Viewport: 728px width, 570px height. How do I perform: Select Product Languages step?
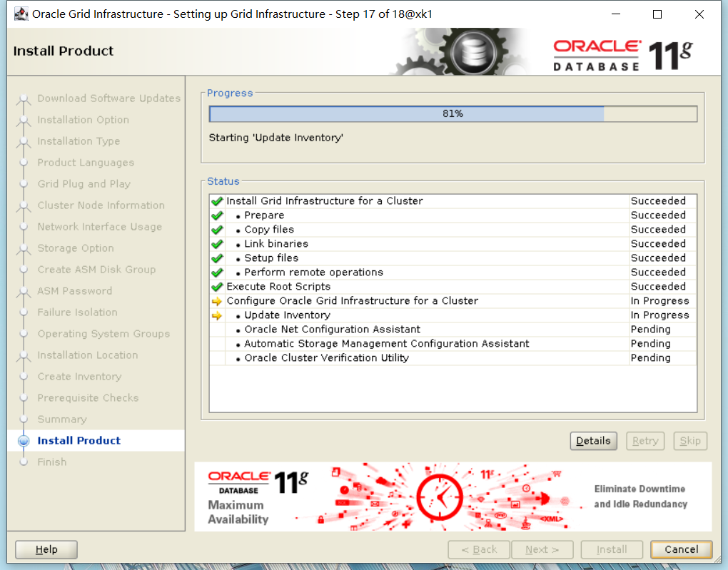coord(86,163)
